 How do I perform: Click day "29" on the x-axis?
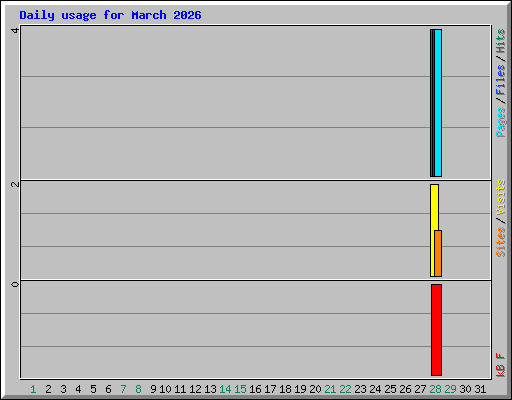point(450,389)
